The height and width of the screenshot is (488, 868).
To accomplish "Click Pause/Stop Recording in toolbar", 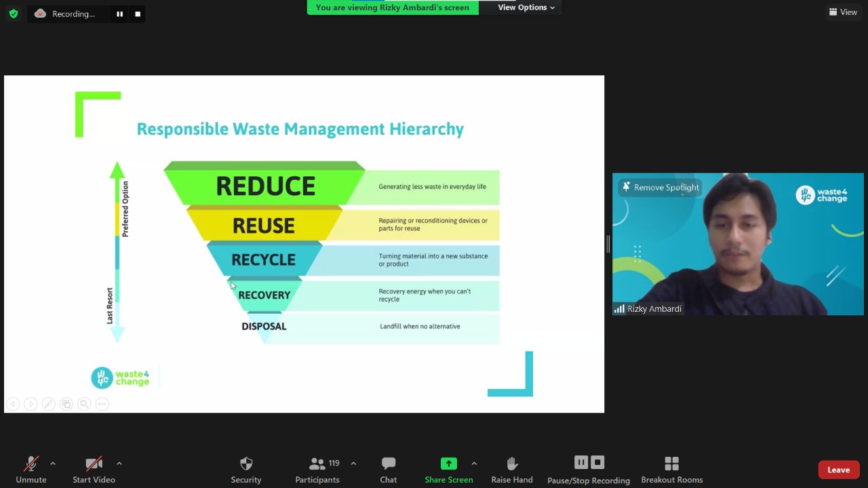I will coord(589,470).
